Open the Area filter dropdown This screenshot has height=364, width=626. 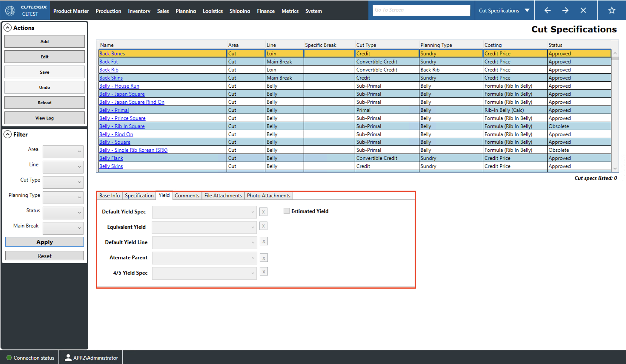[x=63, y=152]
